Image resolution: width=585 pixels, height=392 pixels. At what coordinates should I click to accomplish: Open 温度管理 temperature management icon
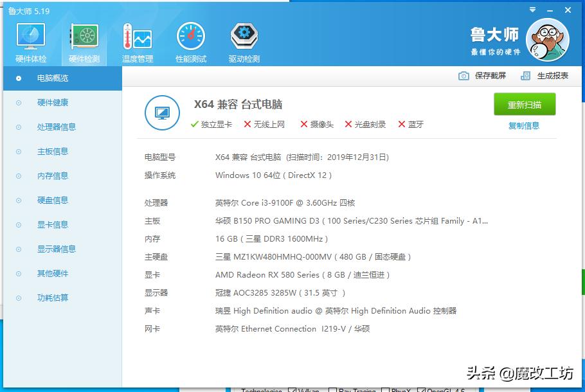137,40
